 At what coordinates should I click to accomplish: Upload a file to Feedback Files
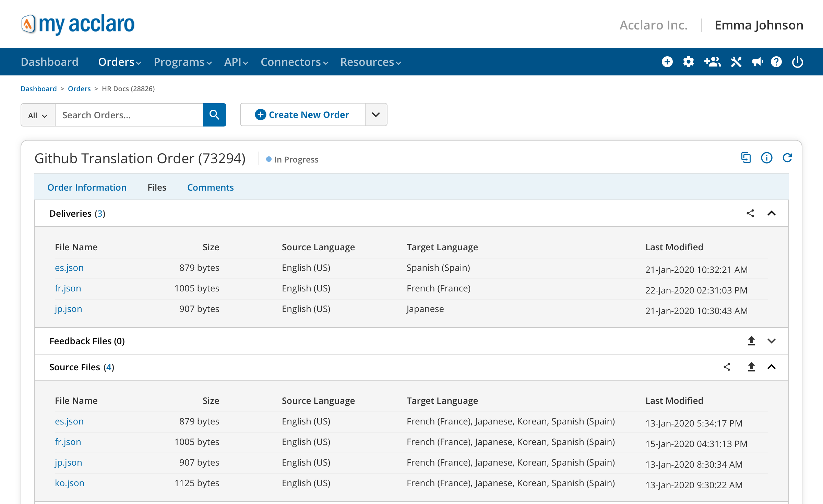pyautogui.click(x=751, y=341)
